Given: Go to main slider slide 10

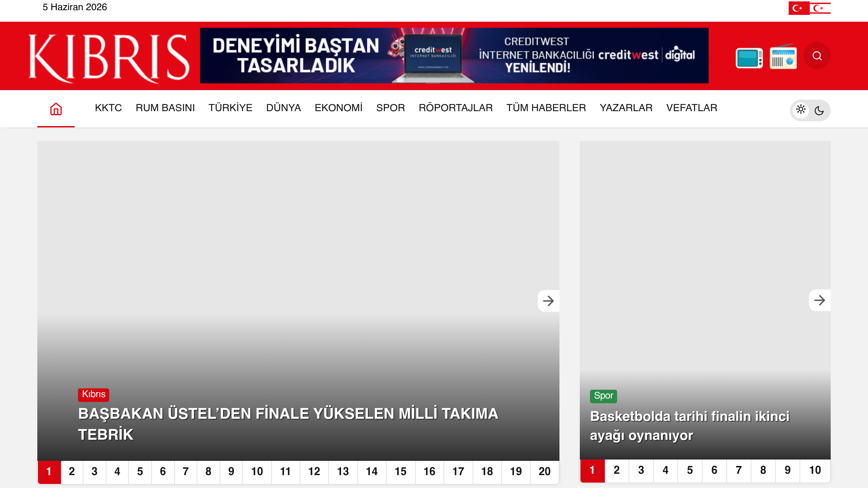Looking at the screenshot, I should point(257,472).
